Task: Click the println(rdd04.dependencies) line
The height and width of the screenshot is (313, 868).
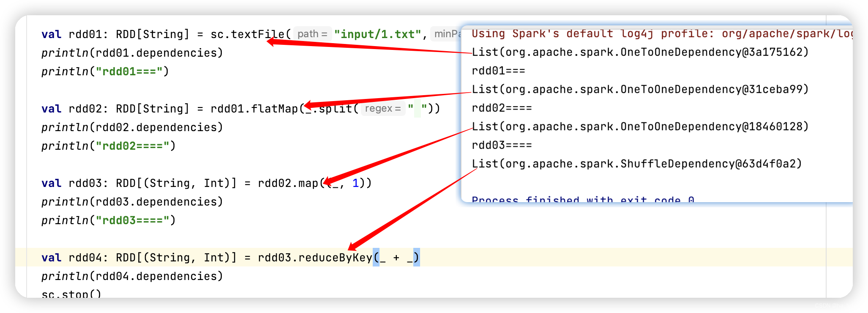Action: (x=132, y=276)
